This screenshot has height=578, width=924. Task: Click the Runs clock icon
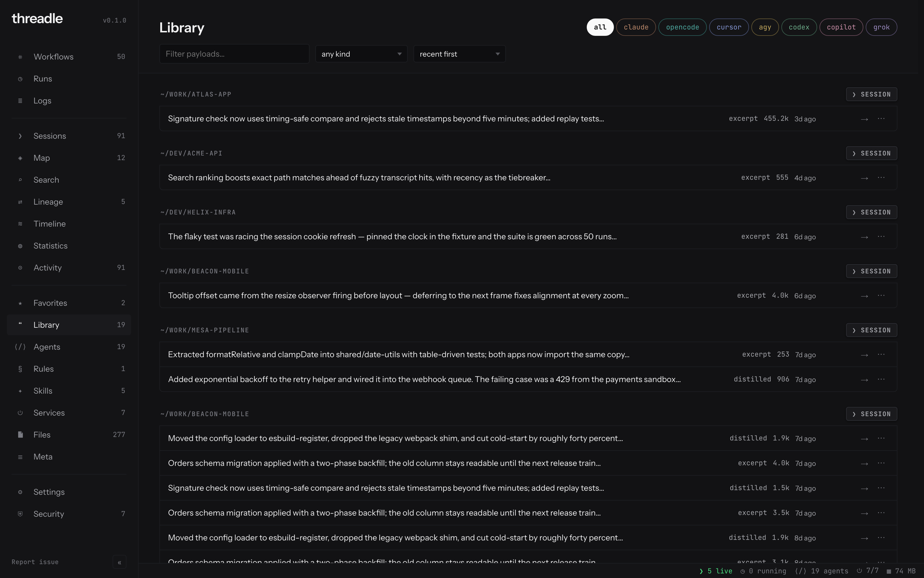click(x=20, y=79)
